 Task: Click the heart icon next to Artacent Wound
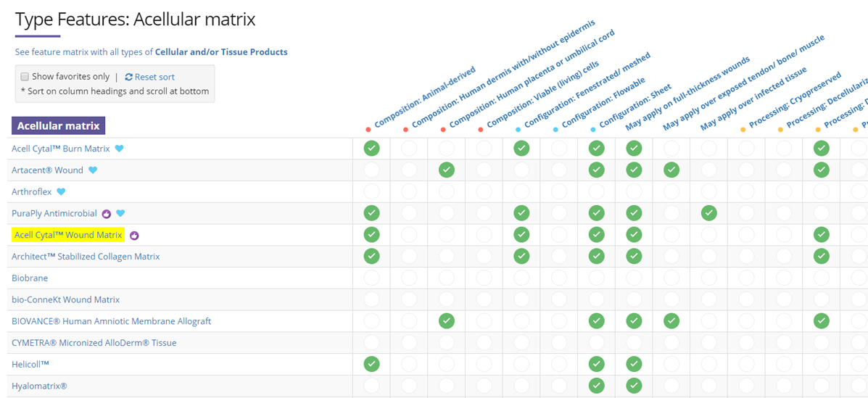(x=92, y=170)
